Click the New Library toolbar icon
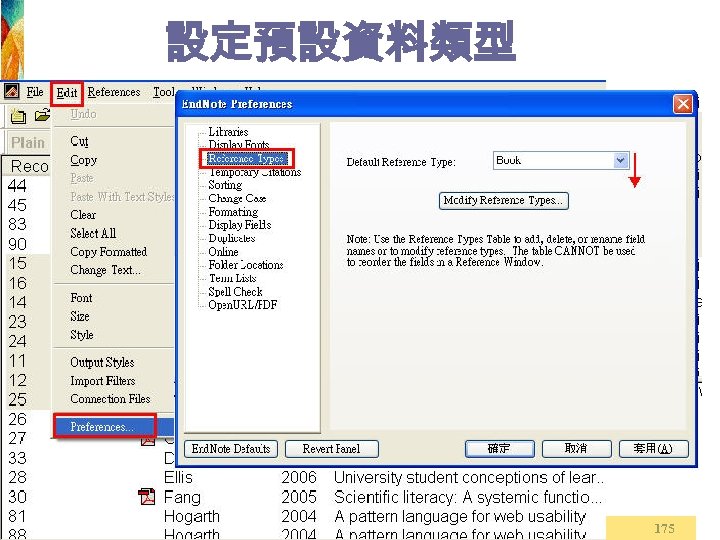The width and height of the screenshot is (720, 540). click(18, 116)
